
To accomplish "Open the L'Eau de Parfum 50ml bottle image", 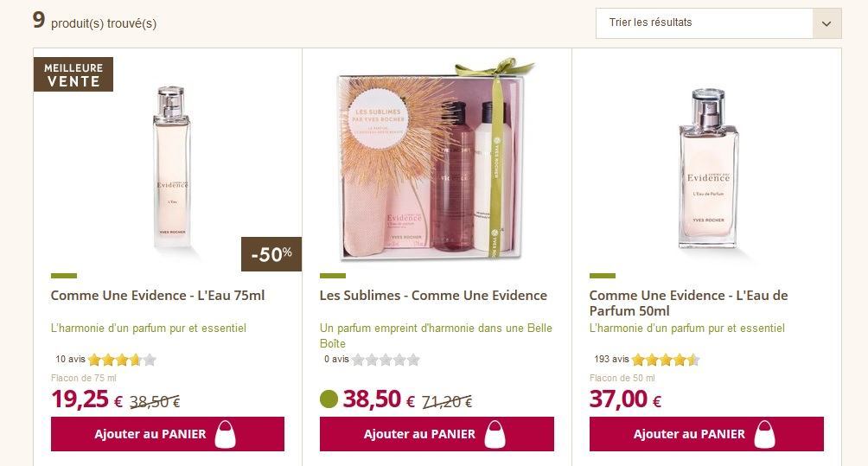I will (708, 170).
